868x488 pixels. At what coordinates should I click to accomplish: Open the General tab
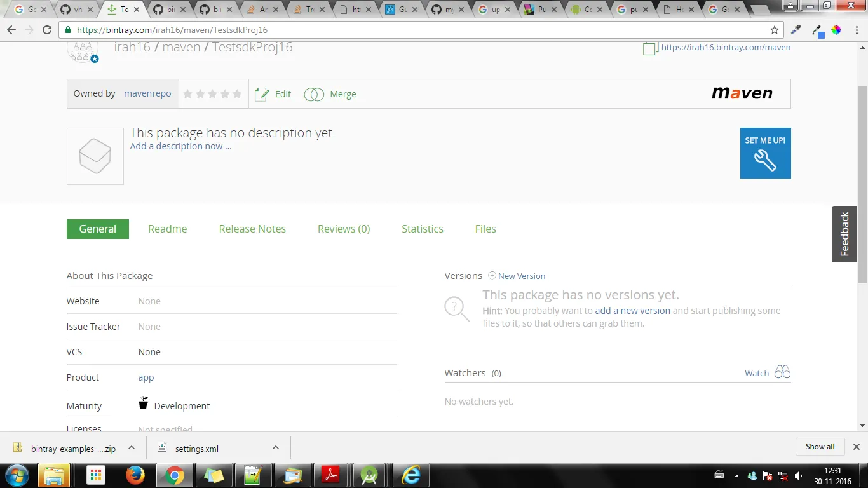click(98, 229)
